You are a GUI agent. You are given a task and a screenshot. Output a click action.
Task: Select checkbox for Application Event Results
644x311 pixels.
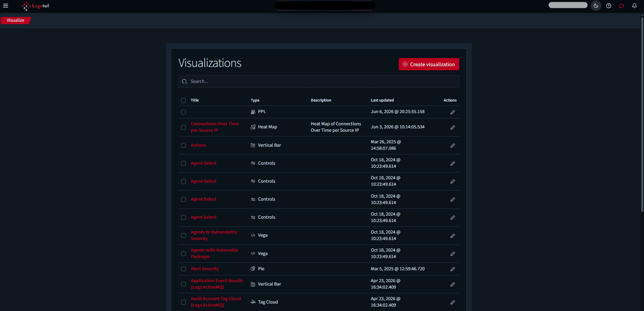pos(183,284)
